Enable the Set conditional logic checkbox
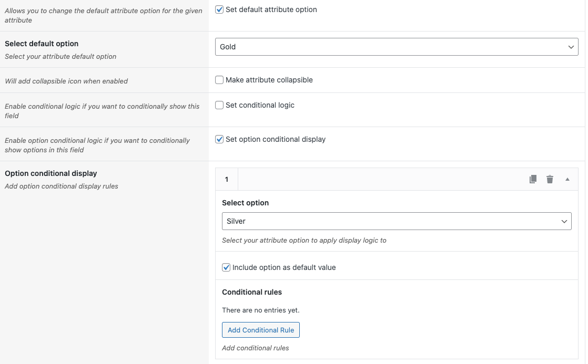This screenshot has width=588, height=364. (220, 105)
